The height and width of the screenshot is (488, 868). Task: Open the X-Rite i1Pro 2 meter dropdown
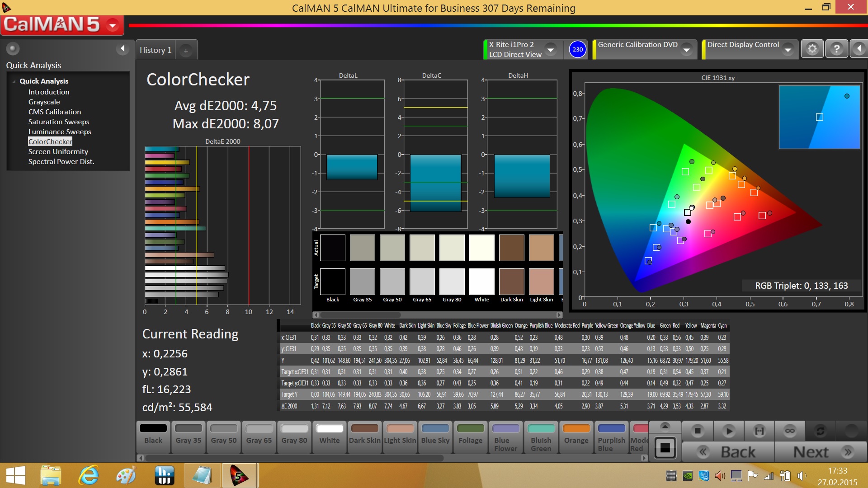pyautogui.click(x=551, y=49)
